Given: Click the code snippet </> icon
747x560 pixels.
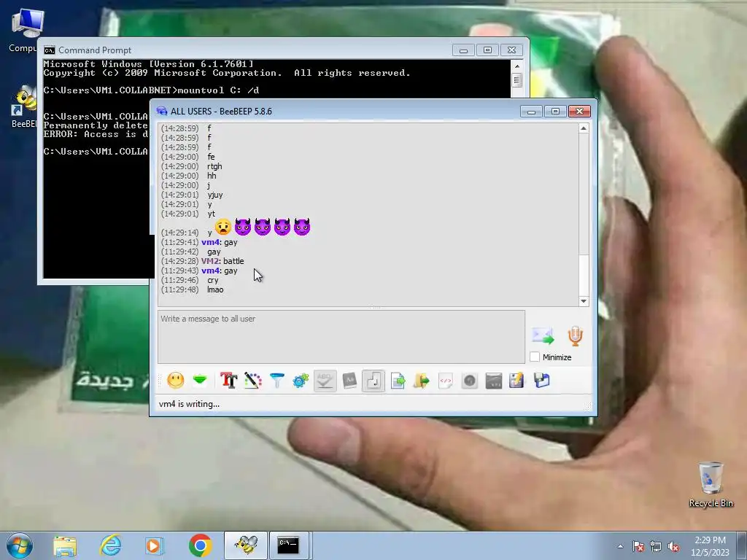Looking at the screenshot, I should click(x=446, y=381).
